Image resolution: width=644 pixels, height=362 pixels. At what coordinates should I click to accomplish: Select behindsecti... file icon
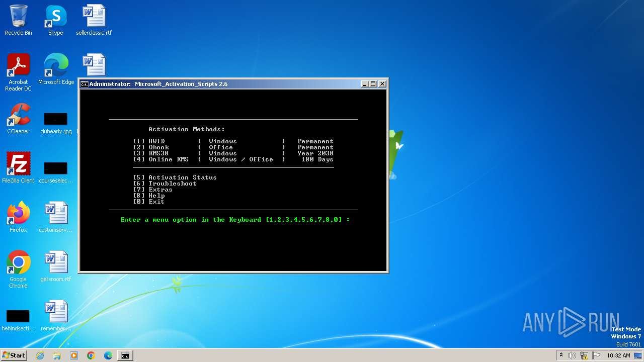click(18, 321)
